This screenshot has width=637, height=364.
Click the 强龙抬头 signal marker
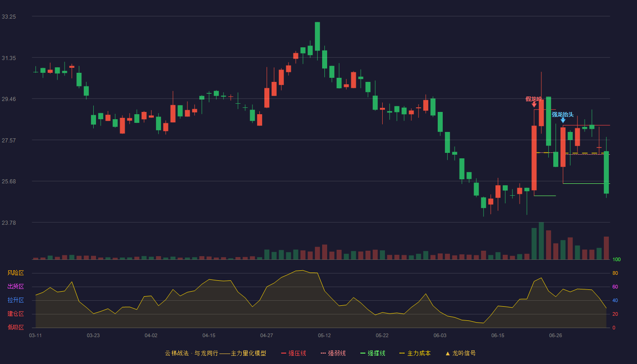pos(563,114)
